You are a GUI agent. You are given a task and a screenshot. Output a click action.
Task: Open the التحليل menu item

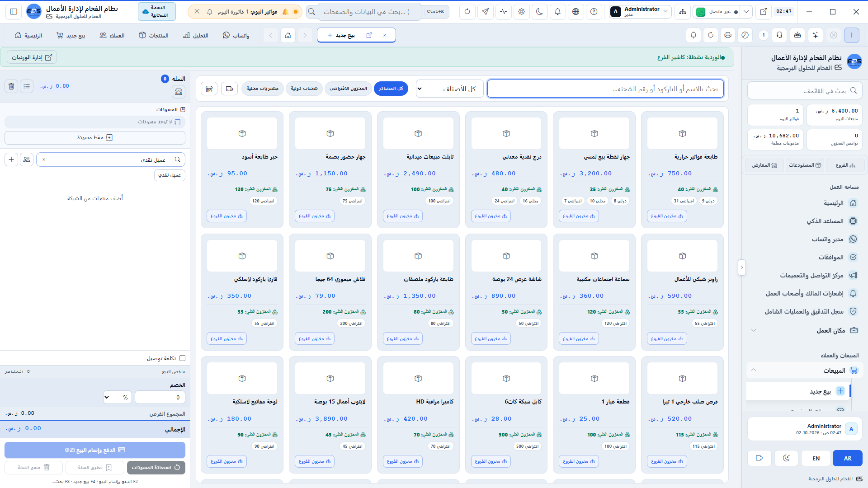click(x=195, y=35)
